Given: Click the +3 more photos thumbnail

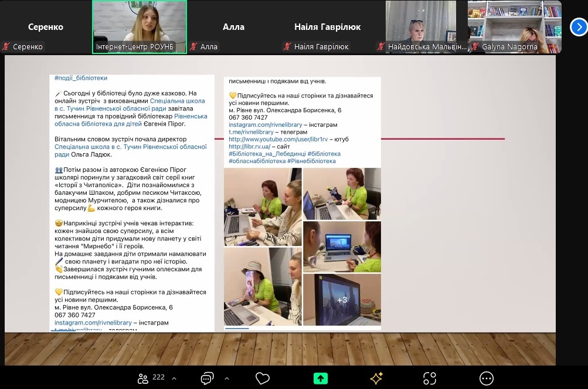Looking at the screenshot, I should [x=342, y=300].
